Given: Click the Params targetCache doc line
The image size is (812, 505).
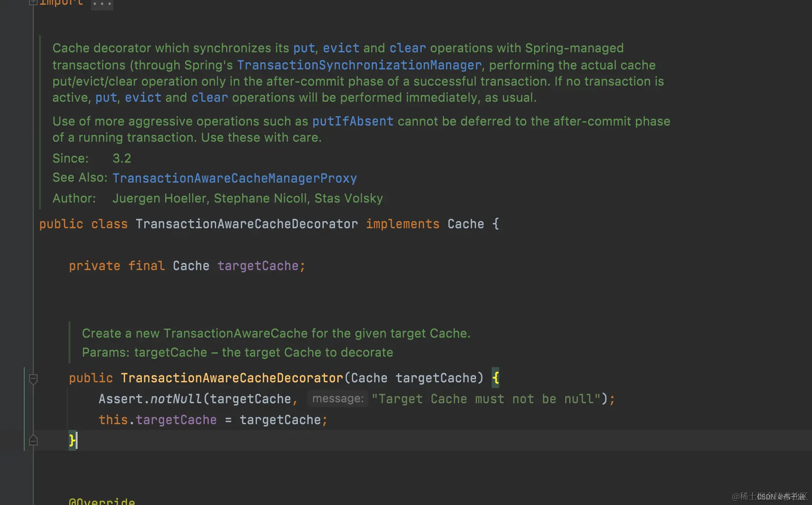Looking at the screenshot, I should 238,352.
